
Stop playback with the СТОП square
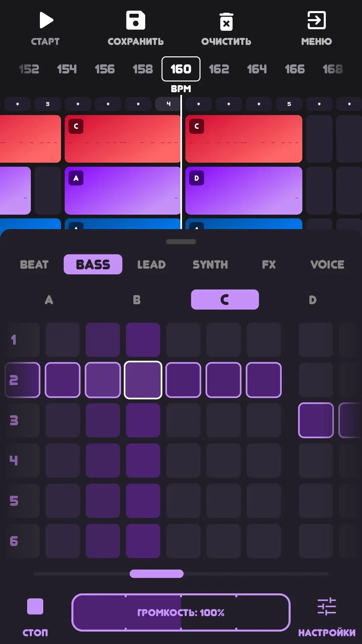click(x=35, y=606)
